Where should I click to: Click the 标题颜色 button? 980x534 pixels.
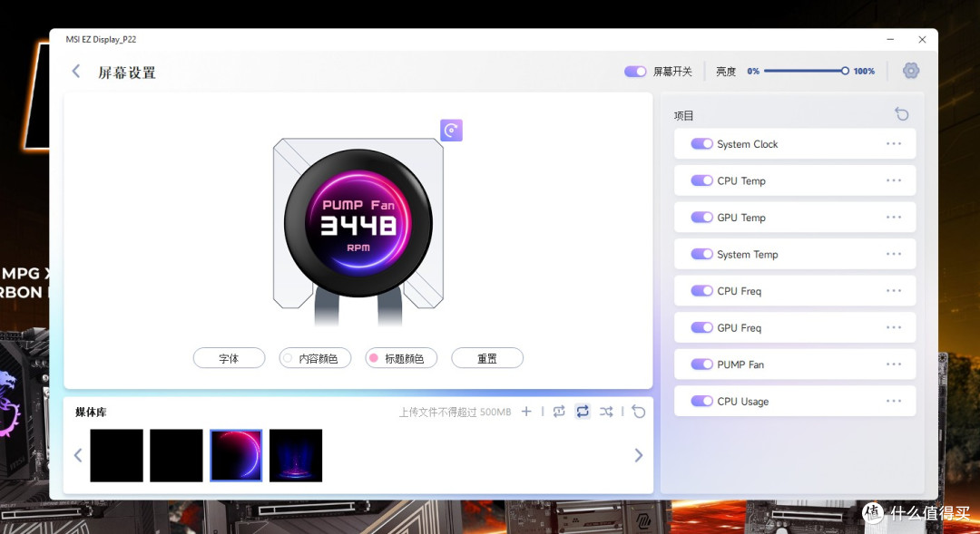(x=401, y=358)
